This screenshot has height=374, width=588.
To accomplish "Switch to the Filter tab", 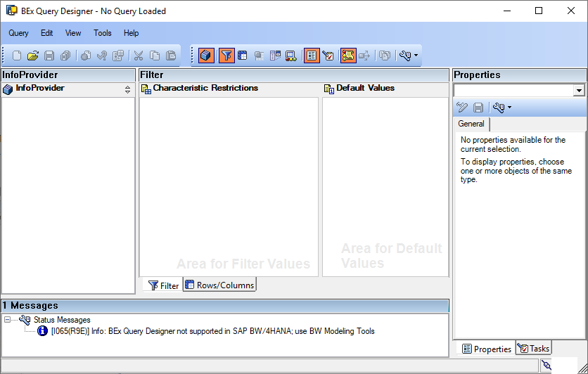I will pos(163,285).
